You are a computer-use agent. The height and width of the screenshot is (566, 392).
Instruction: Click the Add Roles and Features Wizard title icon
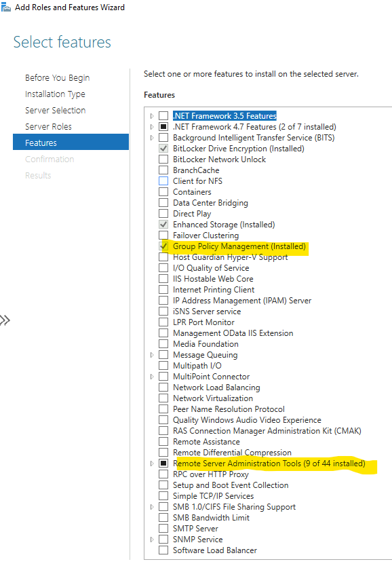(6, 7)
